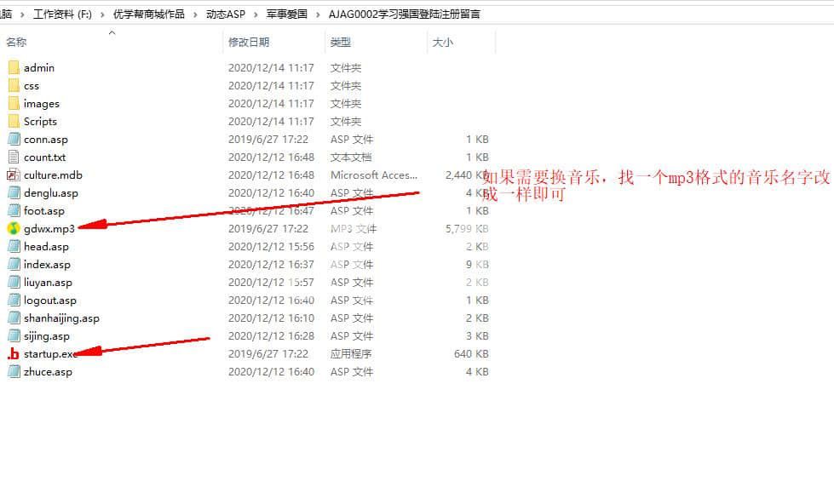Navigate to 工作资料 (F:) in address bar
This screenshot has width=834, height=504.
62,14
